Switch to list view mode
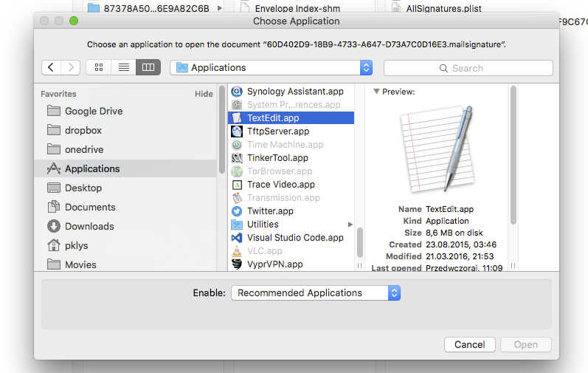This screenshot has width=588, height=373. click(x=123, y=68)
